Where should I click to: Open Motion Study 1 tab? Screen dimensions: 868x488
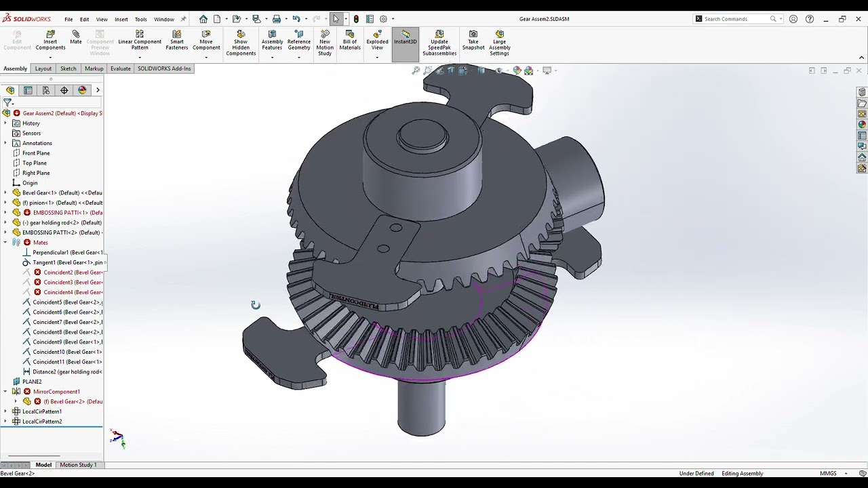coord(78,465)
